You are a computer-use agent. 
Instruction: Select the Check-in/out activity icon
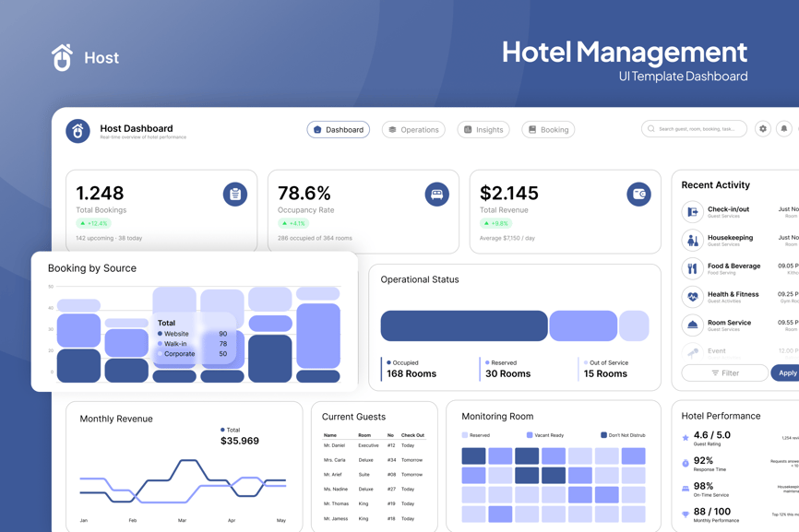(692, 212)
